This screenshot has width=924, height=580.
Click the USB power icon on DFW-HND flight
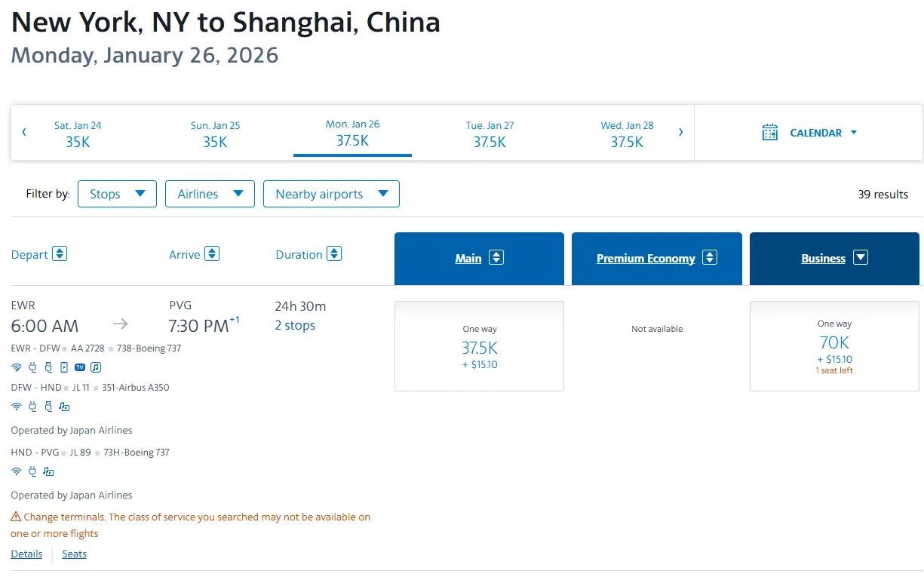pos(48,407)
